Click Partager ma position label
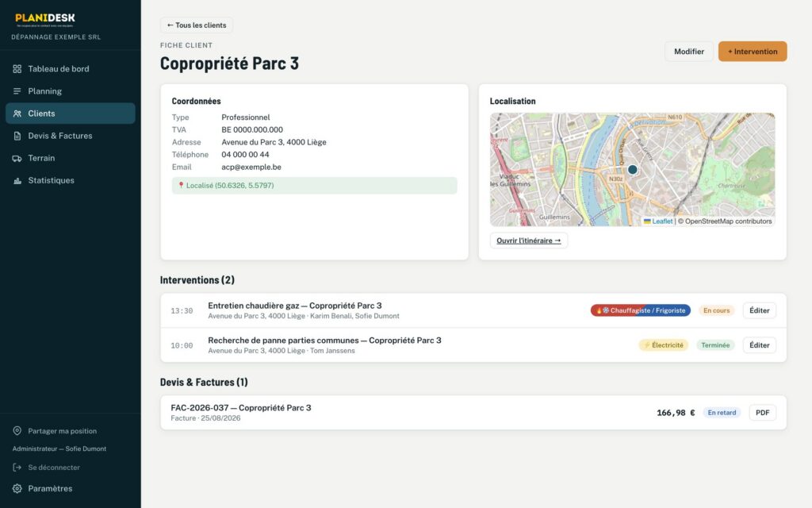The height and width of the screenshot is (508, 812). click(62, 431)
